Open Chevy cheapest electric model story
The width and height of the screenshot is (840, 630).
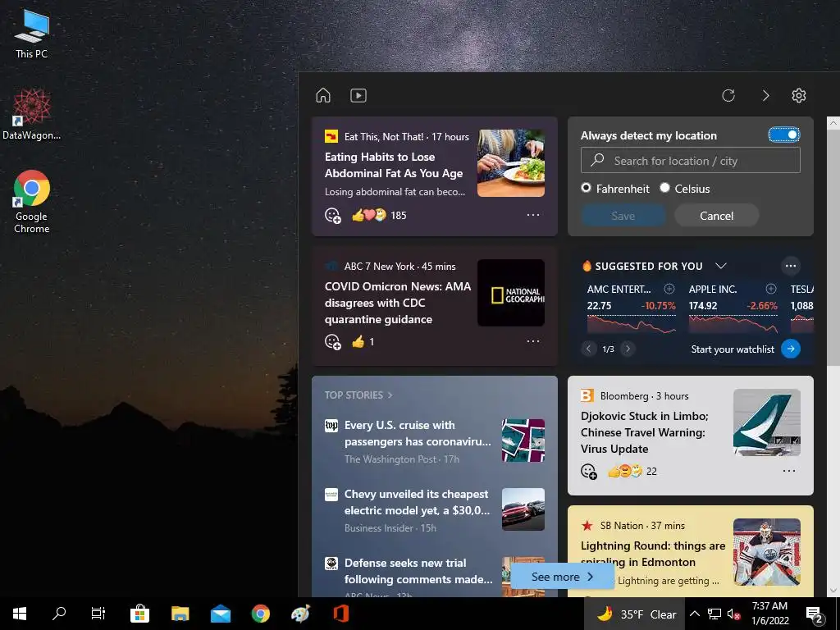point(418,502)
